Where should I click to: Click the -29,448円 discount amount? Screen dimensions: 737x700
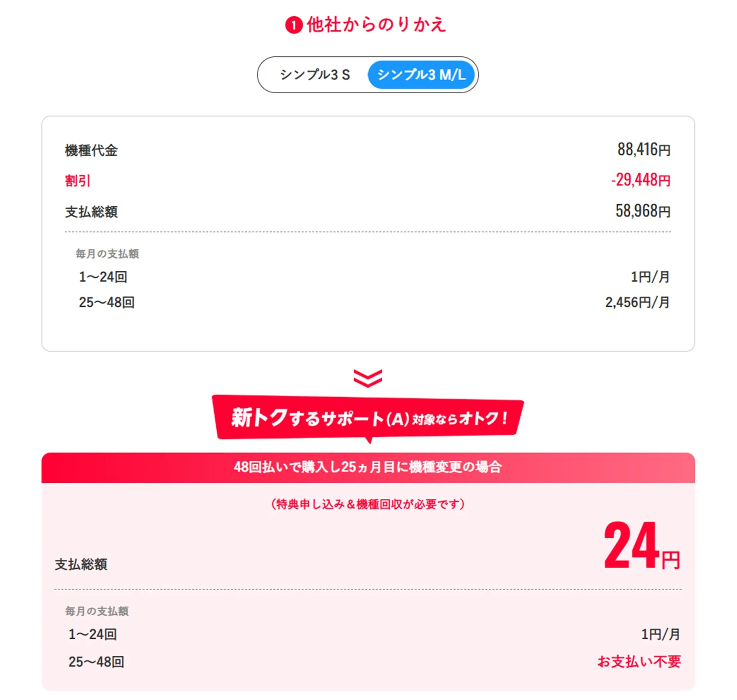tap(641, 180)
